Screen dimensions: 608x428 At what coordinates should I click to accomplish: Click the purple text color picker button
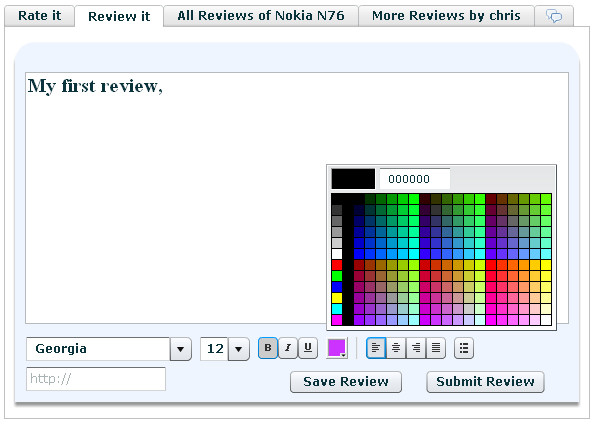tap(337, 348)
